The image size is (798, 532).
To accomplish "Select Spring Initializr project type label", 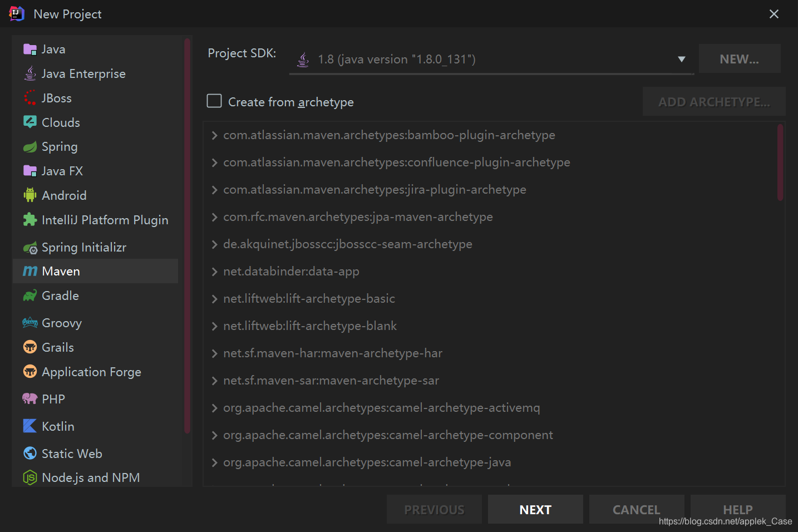I will 84,248.
